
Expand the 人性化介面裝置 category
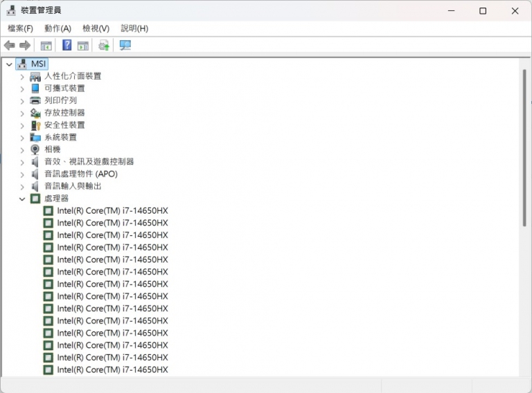pyautogui.click(x=22, y=77)
